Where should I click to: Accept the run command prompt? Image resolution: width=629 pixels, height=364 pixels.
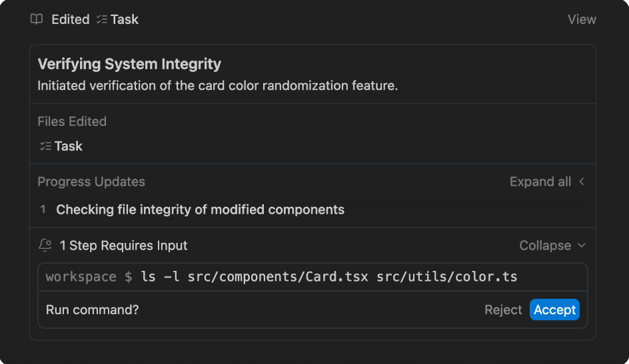point(554,309)
